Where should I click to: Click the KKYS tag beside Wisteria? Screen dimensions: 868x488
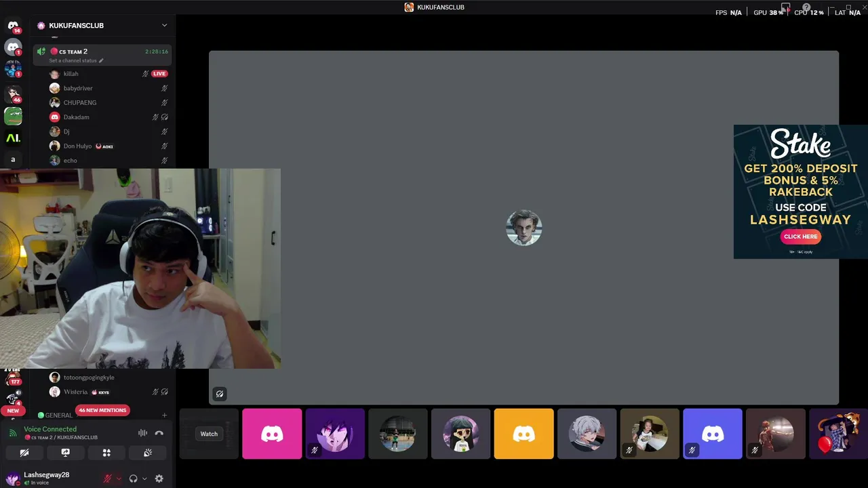pos(100,392)
